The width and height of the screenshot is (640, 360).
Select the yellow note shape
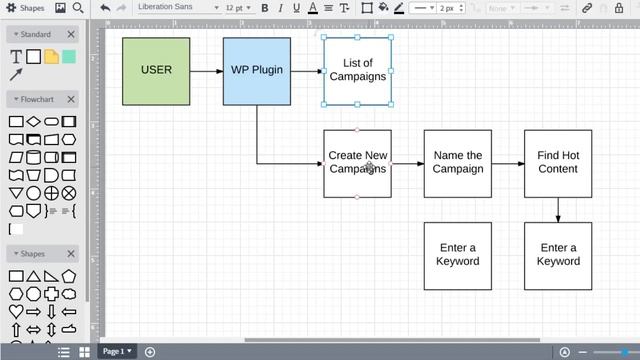(x=51, y=57)
